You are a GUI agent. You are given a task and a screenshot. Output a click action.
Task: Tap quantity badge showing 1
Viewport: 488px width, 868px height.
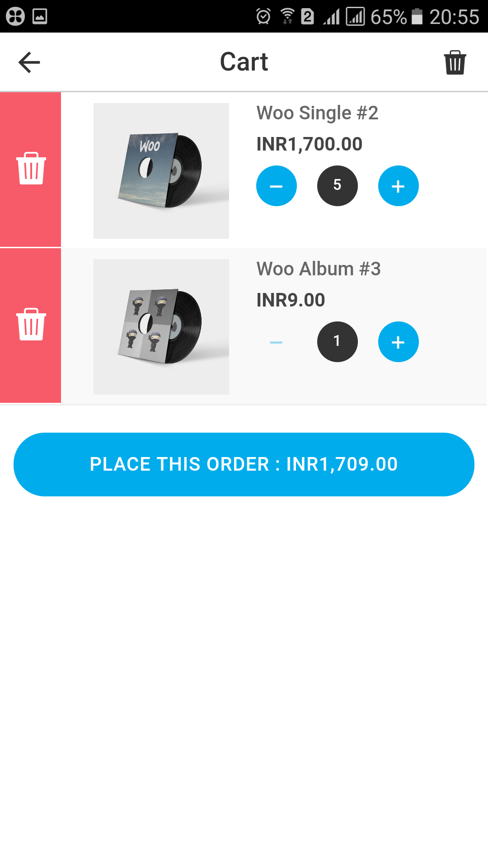pos(337,342)
